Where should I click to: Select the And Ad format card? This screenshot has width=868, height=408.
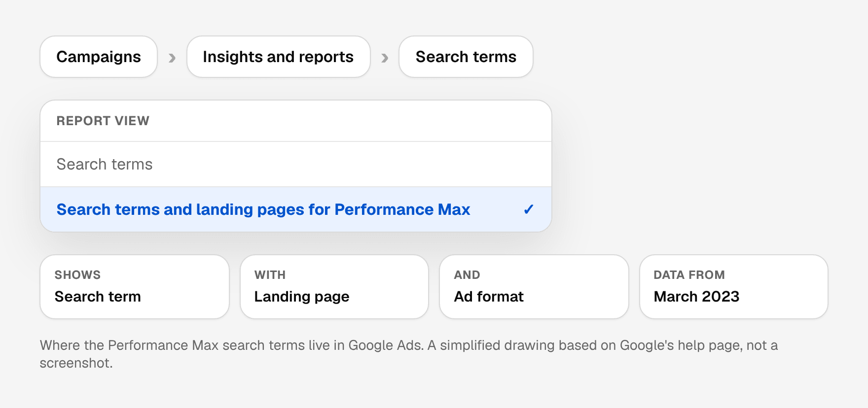534,287
